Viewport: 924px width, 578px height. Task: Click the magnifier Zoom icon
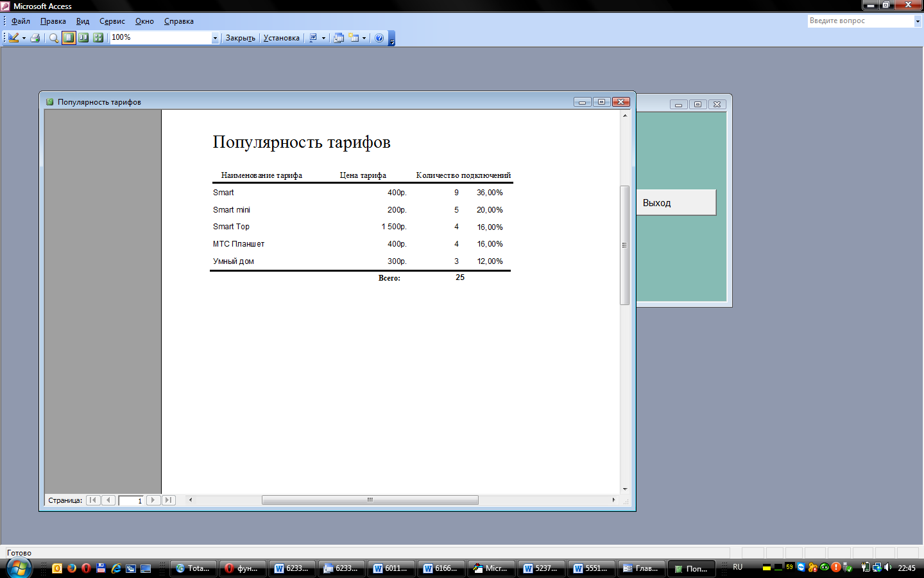pos(54,38)
